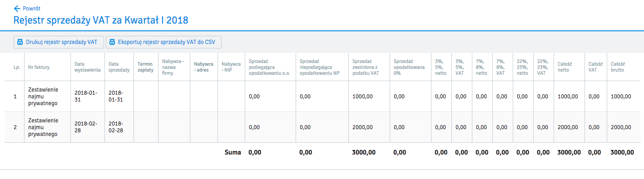Image resolution: width=644 pixels, height=179 pixels.
Task: Print the VAT sales register
Action: point(59,42)
